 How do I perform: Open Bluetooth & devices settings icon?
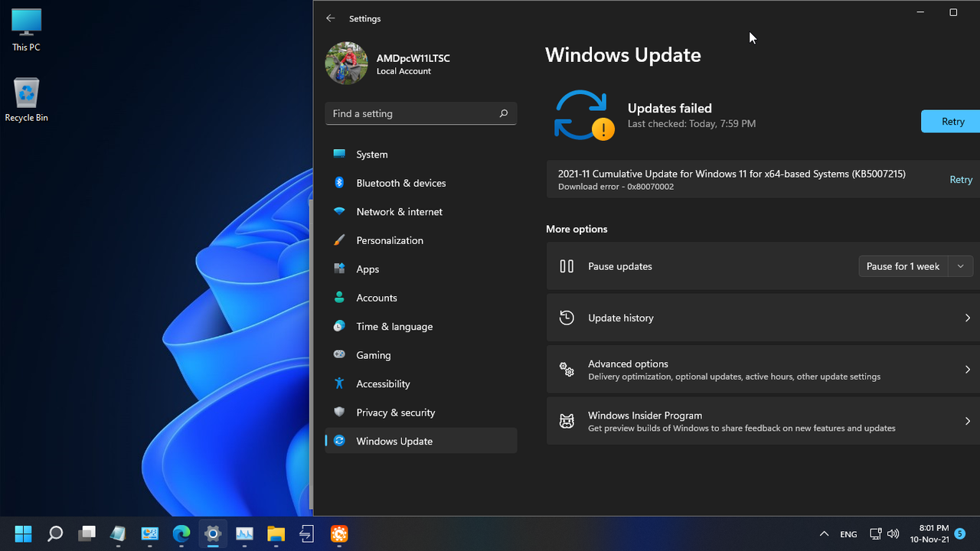pos(339,183)
